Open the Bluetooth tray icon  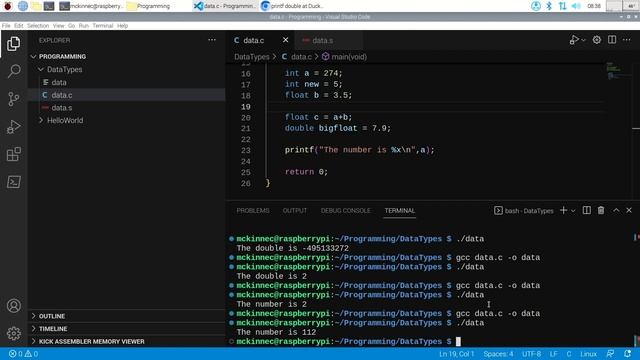(549, 6)
